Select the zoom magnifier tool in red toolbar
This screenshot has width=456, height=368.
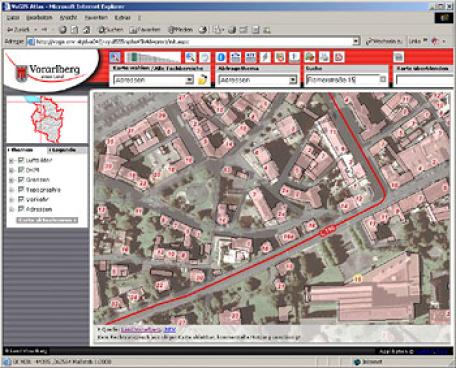[190, 57]
